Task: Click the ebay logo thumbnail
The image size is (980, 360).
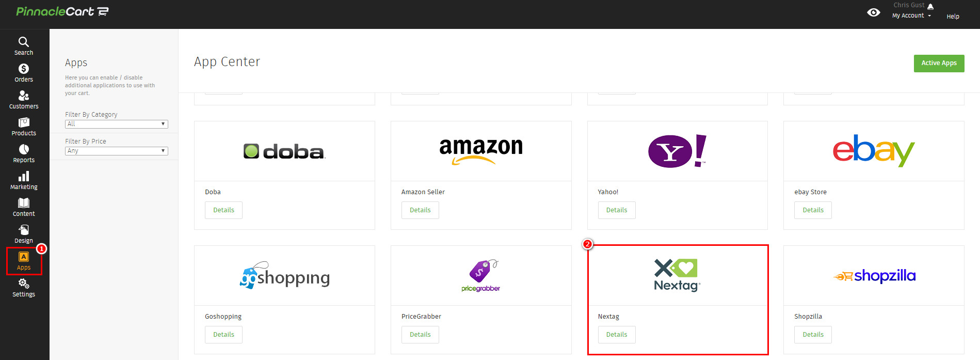Action: tap(874, 151)
